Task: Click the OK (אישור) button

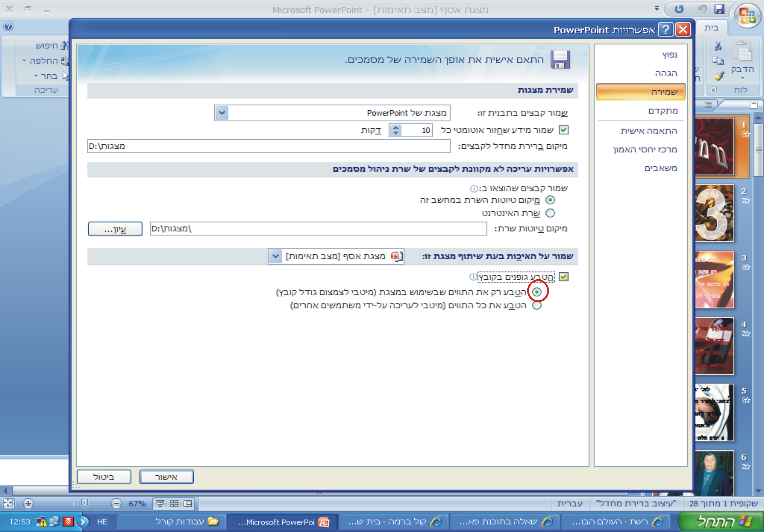Action: pyautogui.click(x=166, y=477)
